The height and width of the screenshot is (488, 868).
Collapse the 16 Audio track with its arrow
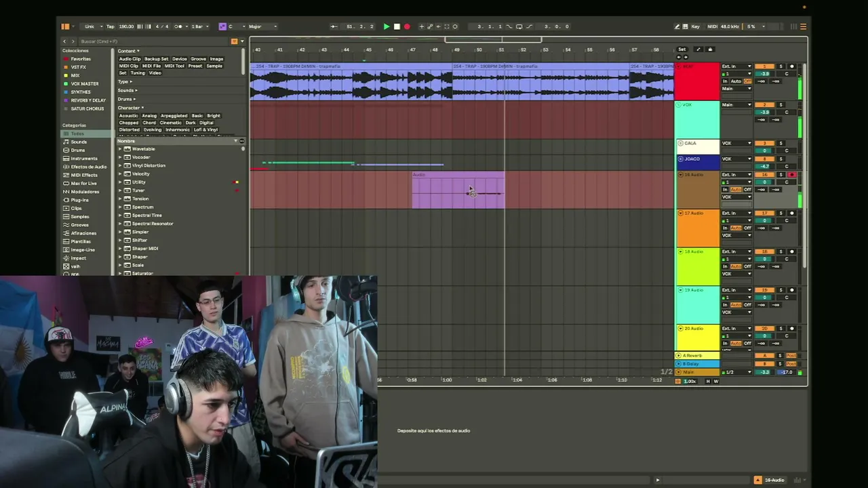680,175
